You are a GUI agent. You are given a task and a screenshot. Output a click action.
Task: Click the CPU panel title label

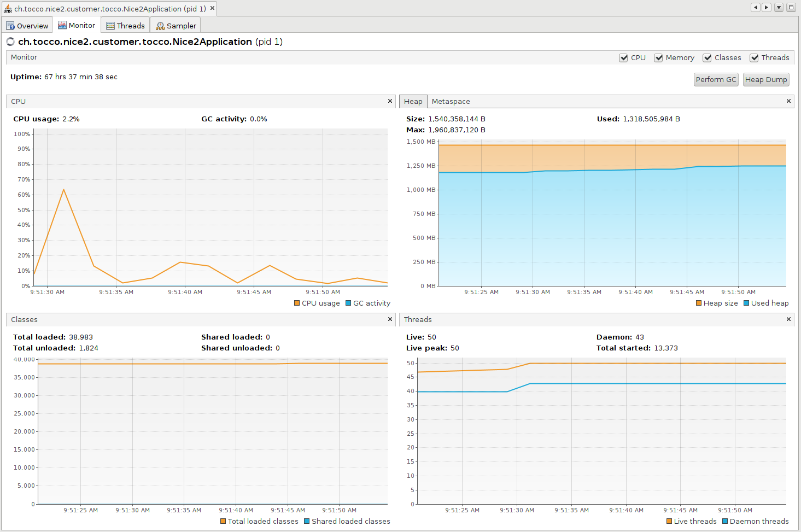point(19,102)
